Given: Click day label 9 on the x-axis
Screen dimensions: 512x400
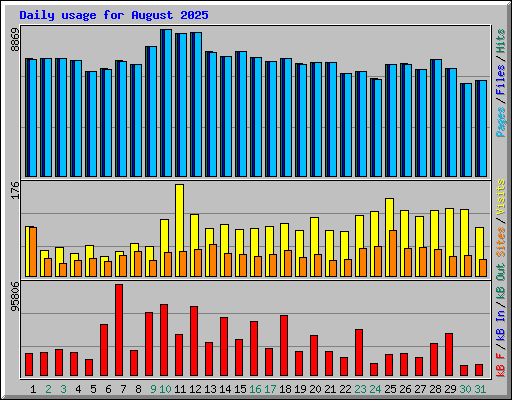Looking at the screenshot, I should point(153,389).
